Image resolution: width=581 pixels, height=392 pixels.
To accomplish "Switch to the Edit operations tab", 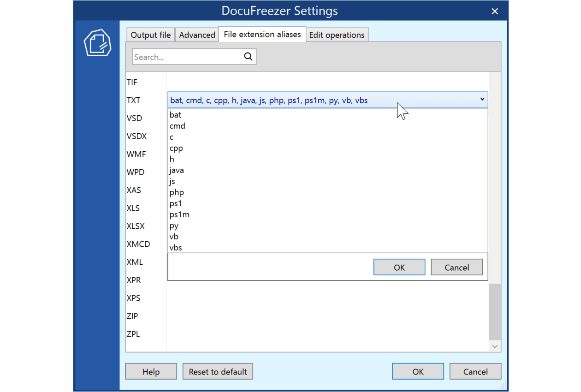I will tap(337, 35).
